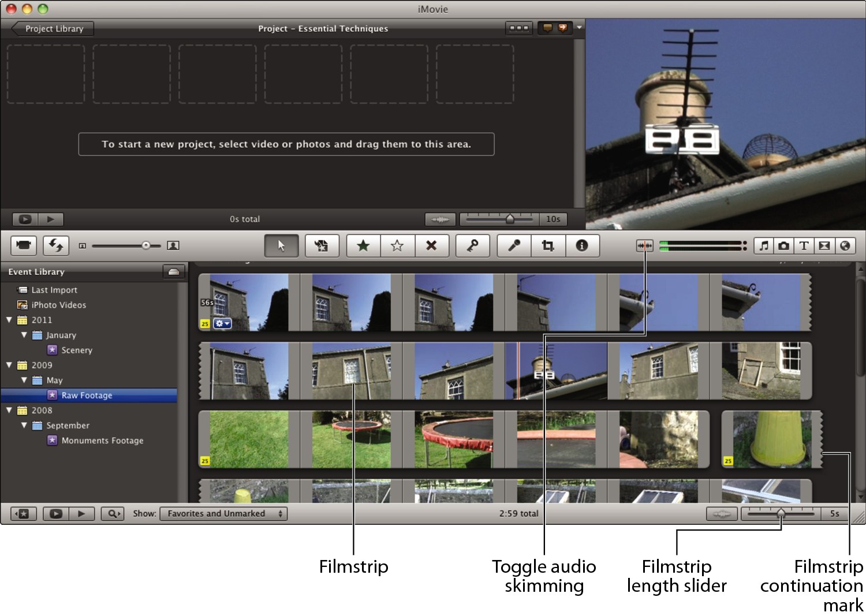Open the inspector info button
Image resolution: width=866 pixels, height=616 pixels.
point(582,245)
